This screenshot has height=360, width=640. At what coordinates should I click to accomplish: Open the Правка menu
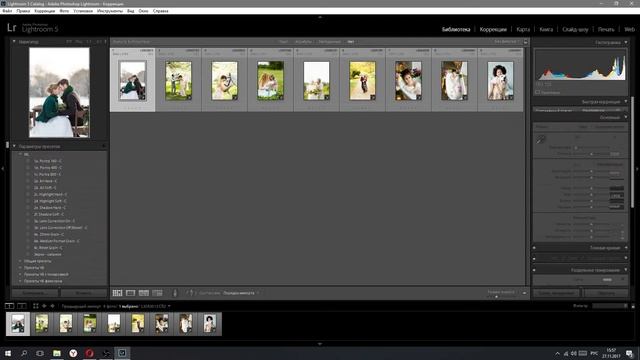point(23,11)
